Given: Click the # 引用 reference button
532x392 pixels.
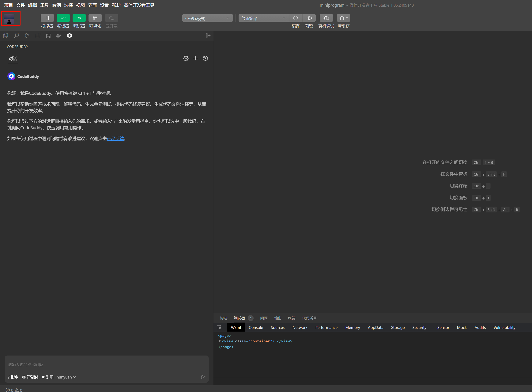Looking at the screenshot, I should [x=48, y=377].
